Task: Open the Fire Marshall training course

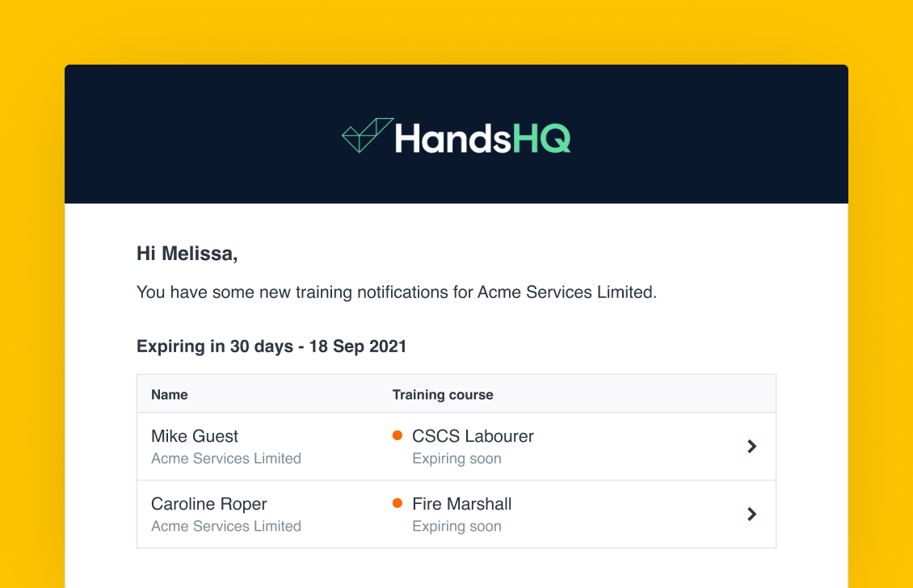Action: click(462, 504)
